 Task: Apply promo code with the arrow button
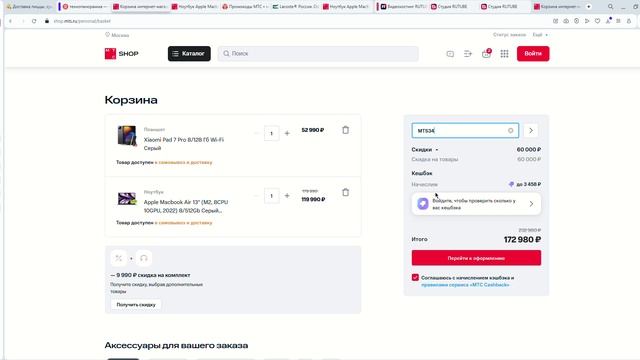coord(531,131)
